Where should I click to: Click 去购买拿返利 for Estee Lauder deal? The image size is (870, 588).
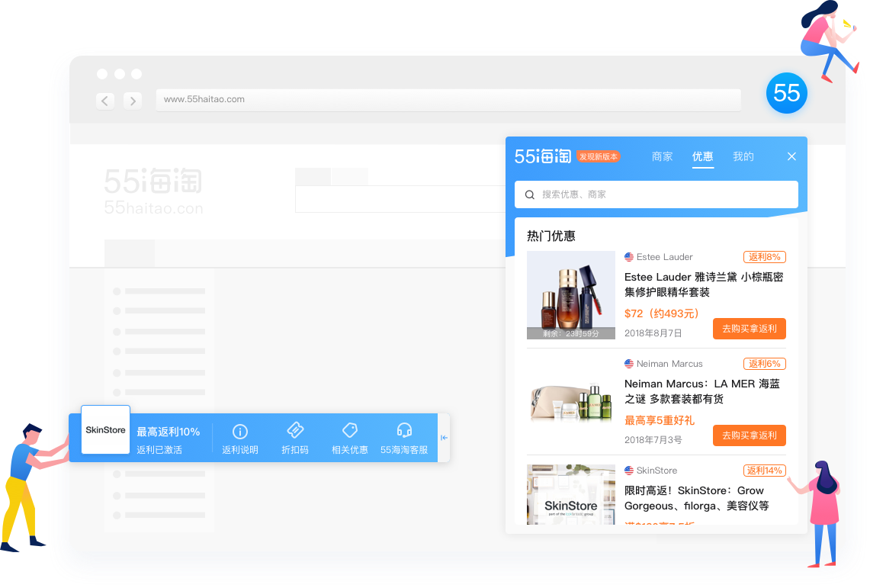pos(749,329)
